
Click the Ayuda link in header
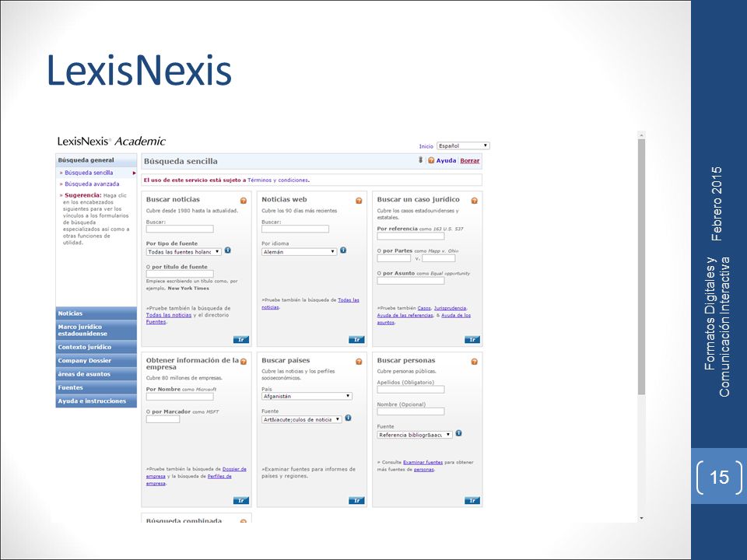click(446, 160)
